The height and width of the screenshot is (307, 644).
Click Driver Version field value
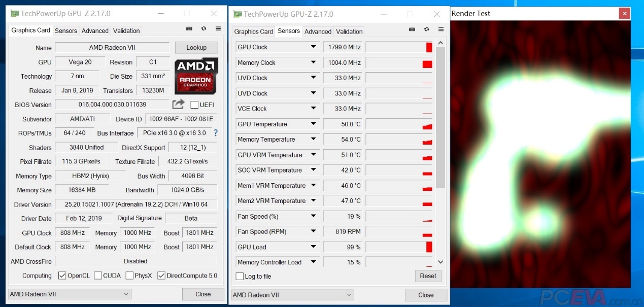tap(136, 204)
